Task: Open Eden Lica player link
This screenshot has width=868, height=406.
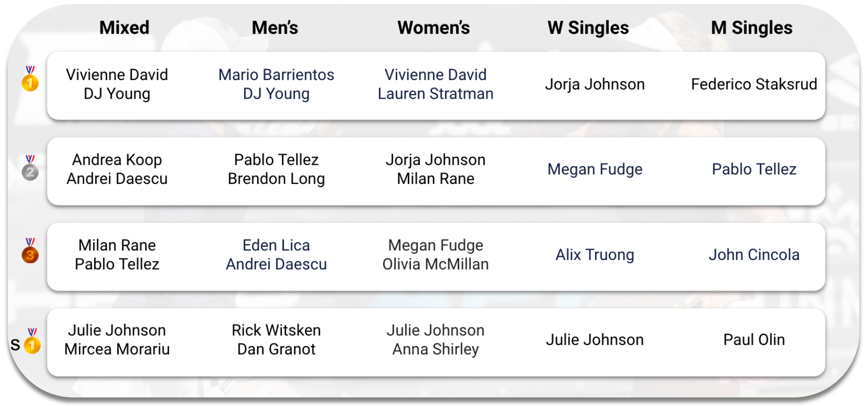Action: click(276, 245)
